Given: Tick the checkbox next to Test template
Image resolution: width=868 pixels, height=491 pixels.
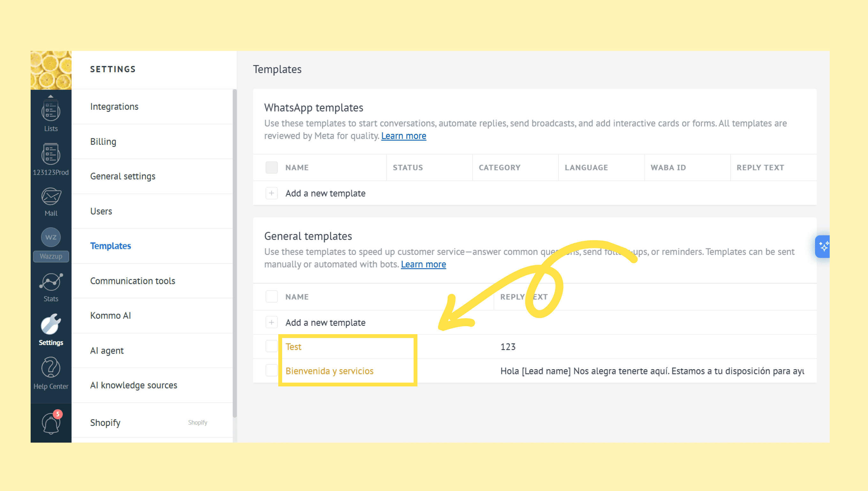Looking at the screenshot, I should pos(271,346).
